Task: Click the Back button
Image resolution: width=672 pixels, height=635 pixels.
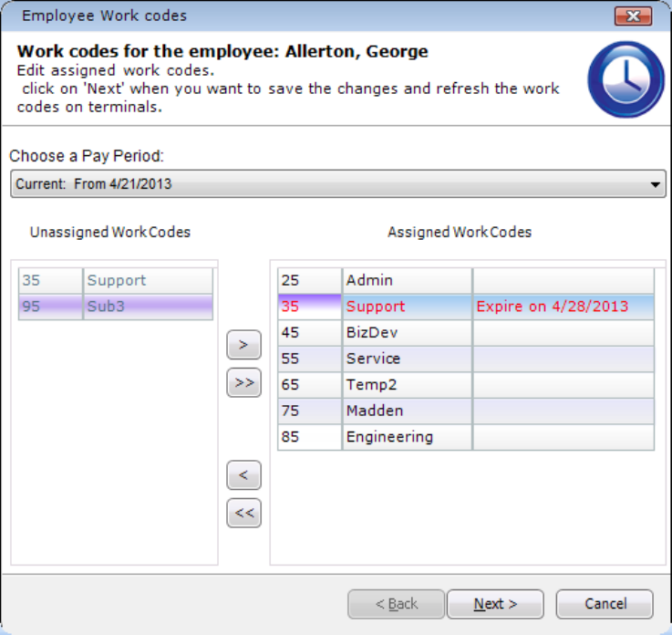Action: pos(396,604)
